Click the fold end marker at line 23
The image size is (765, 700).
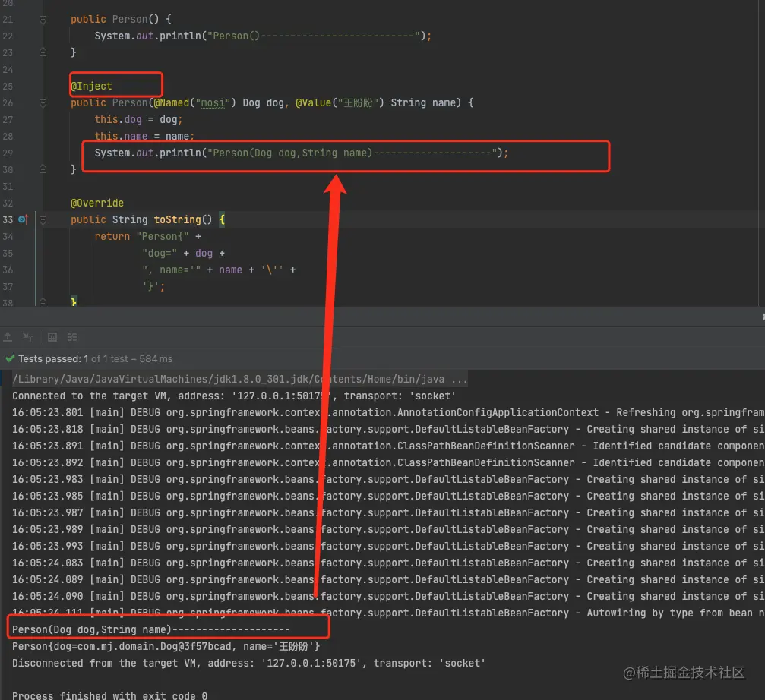coord(43,52)
